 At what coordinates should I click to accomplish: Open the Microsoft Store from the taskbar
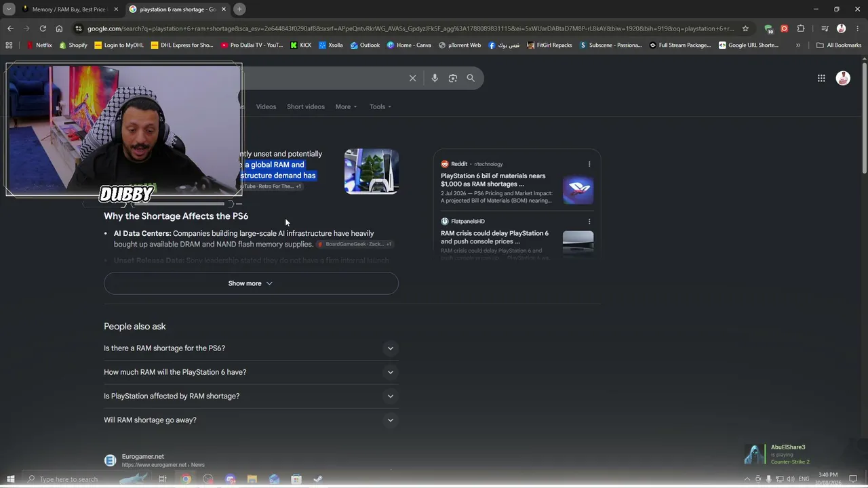click(x=296, y=479)
